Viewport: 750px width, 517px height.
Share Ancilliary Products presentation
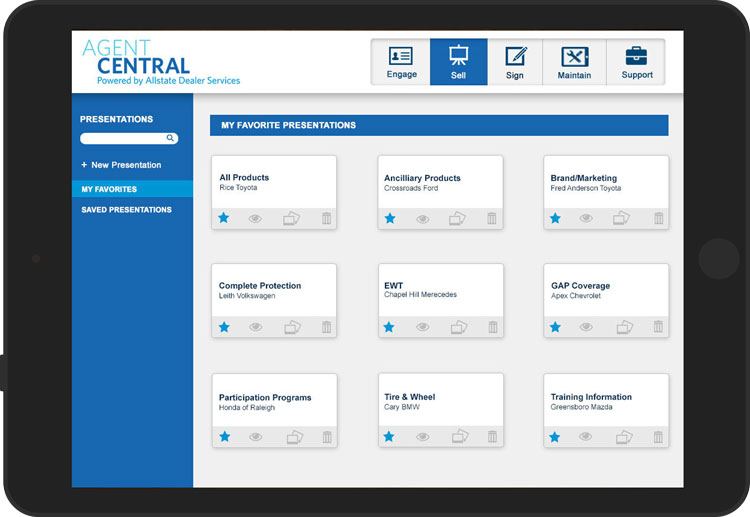tap(457, 219)
